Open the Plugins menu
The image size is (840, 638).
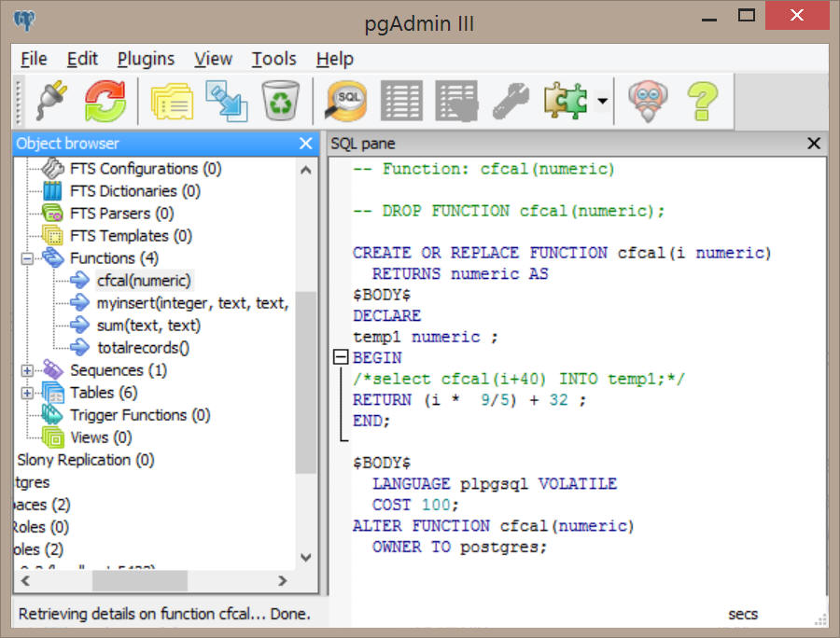point(146,59)
